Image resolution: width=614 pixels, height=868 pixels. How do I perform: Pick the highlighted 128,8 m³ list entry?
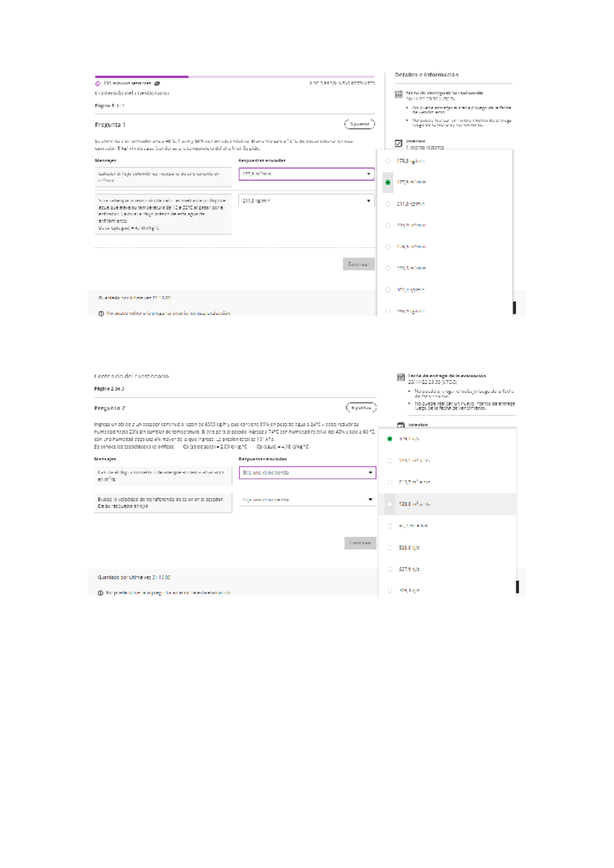414,504
